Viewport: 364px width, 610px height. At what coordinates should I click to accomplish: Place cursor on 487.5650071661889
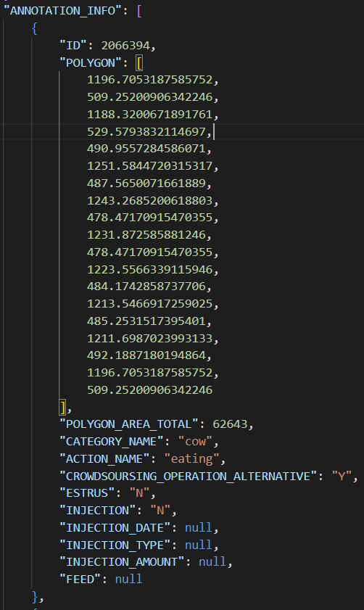(146, 184)
